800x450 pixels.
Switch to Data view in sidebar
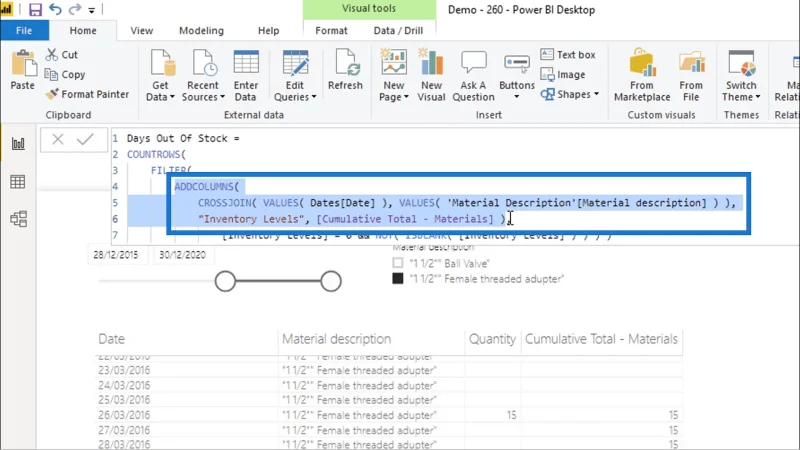point(18,182)
